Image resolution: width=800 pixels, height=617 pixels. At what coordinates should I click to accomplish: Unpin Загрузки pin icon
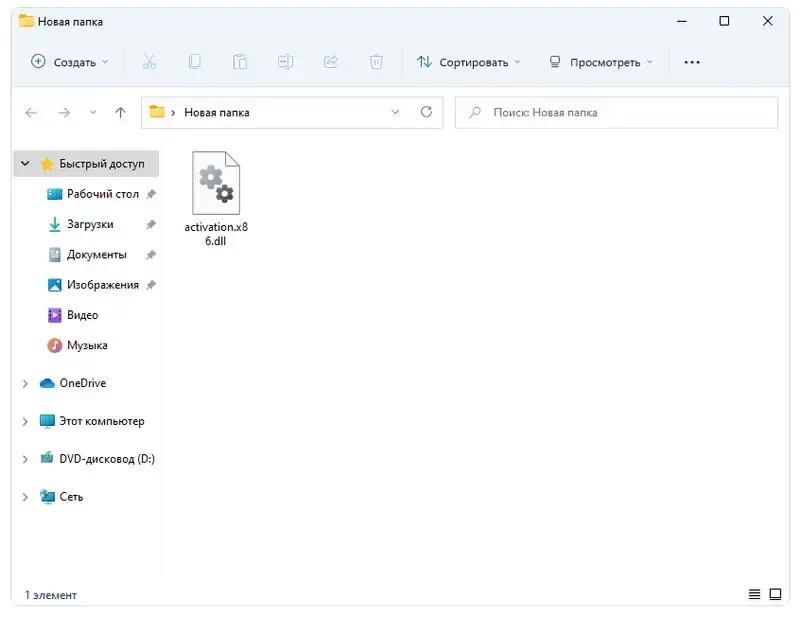pos(151,225)
